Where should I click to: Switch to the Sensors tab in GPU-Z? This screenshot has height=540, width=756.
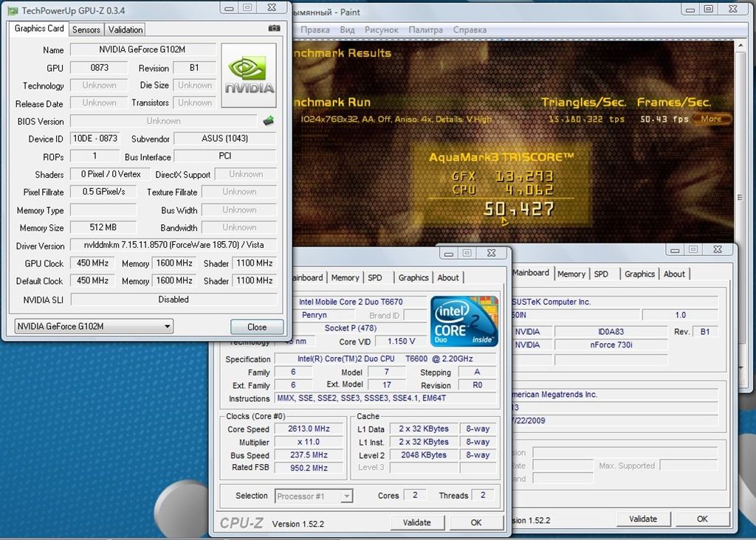86,30
